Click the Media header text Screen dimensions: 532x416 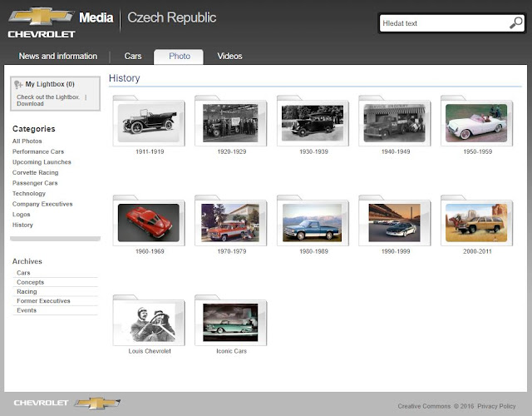(x=96, y=17)
